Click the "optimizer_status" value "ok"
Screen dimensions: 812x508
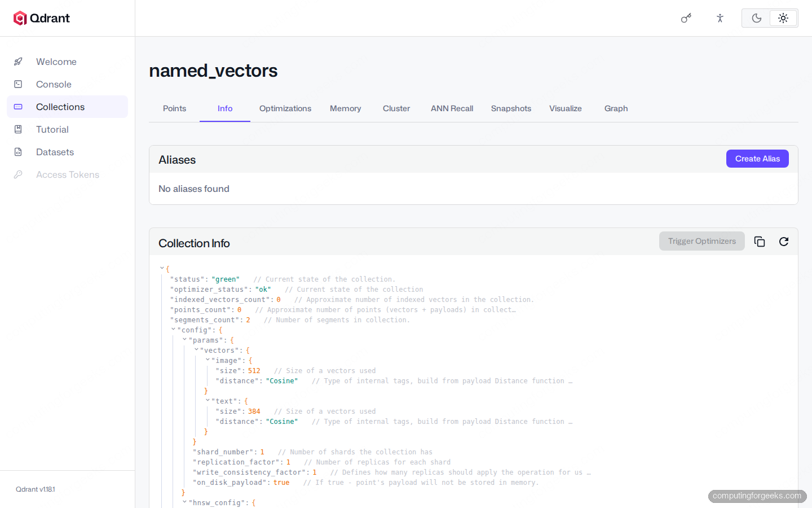(263, 290)
